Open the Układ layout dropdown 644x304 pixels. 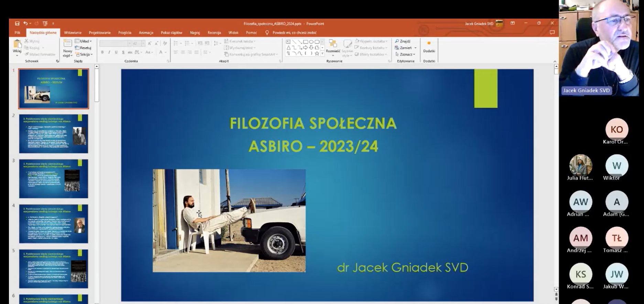84,41
